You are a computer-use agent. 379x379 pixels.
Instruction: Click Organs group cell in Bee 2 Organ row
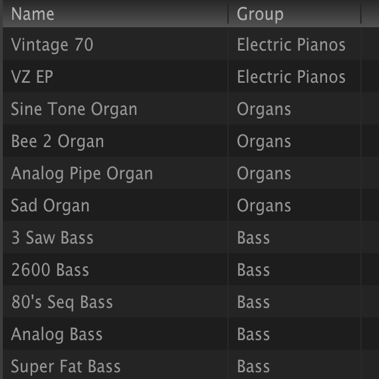pyautogui.click(x=264, y=142)
